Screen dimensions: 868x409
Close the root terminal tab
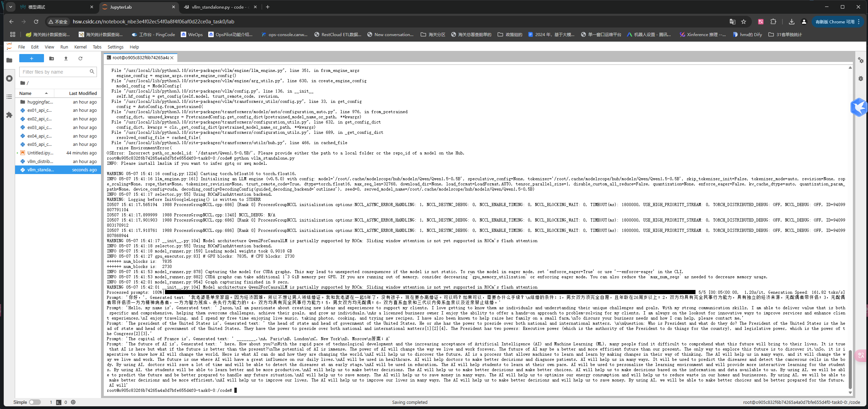[172, 58]
